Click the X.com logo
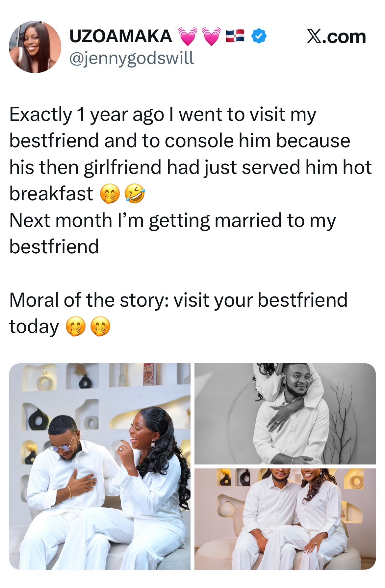 (x=336, y=36)
